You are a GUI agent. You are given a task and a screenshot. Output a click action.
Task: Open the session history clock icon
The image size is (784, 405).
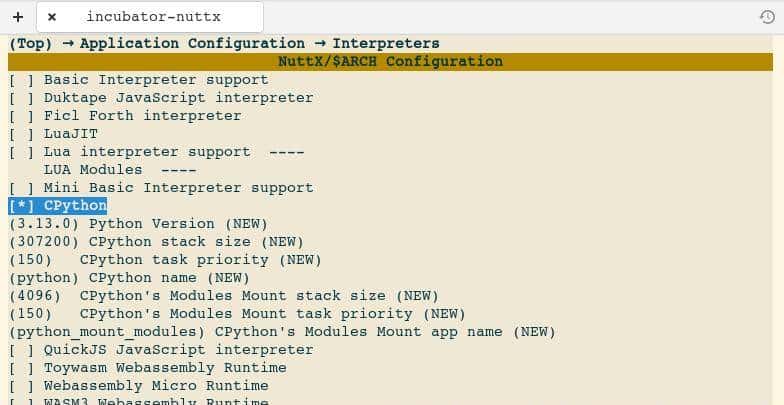[767, 17]
